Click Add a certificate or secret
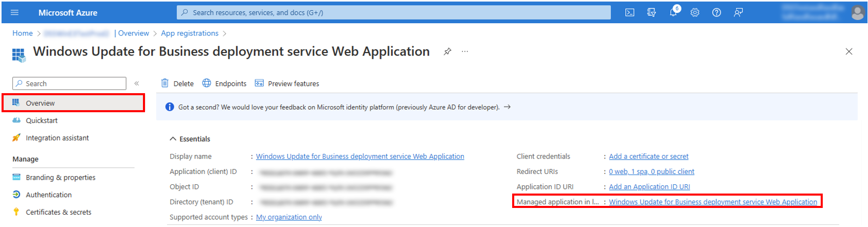 648,156
